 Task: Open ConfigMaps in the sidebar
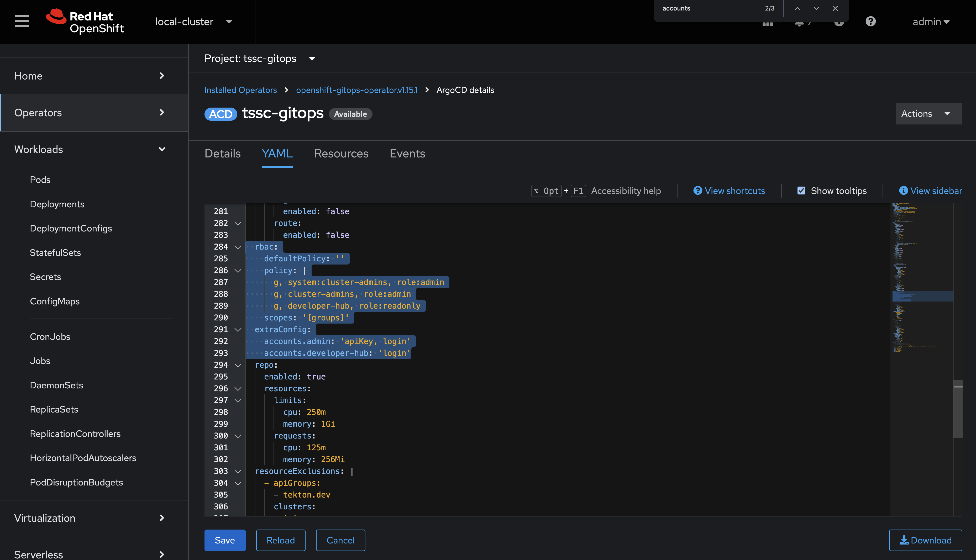tap(55, 301)
